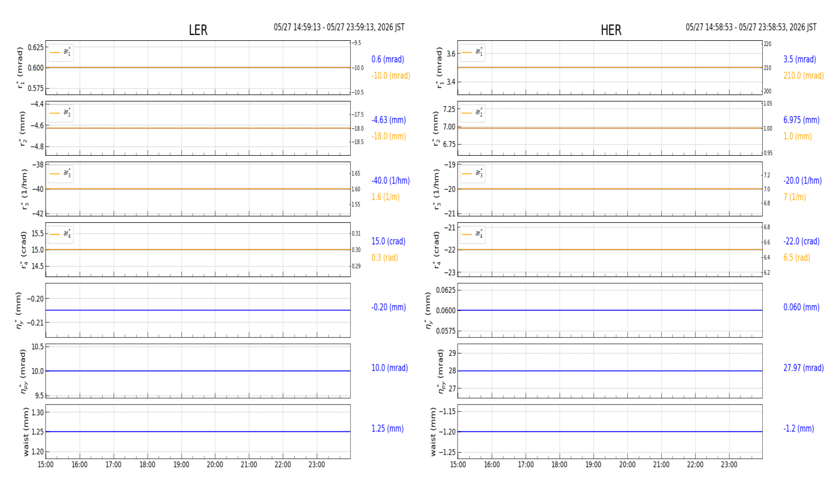The image size is (824, 504).
Task: Click the r3* (1/hm) axis label in HER
Action: tap(436, 189)
